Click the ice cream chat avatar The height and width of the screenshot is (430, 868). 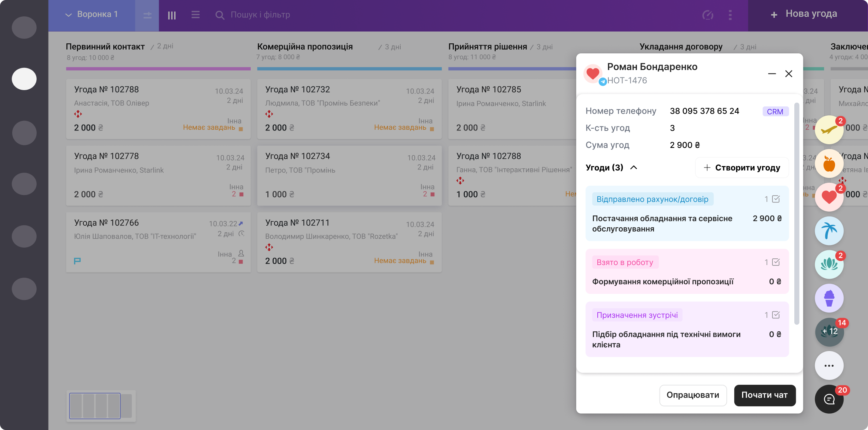[829, 298]
